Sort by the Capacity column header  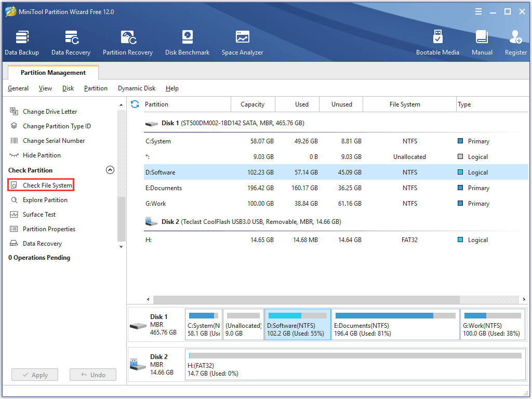click(x=253, y=104)
